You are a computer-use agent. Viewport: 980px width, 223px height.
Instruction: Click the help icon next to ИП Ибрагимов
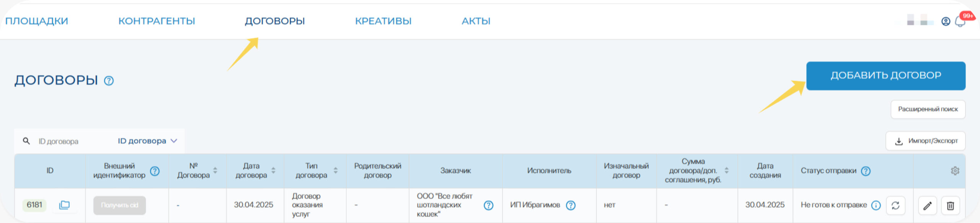[571, 205]
